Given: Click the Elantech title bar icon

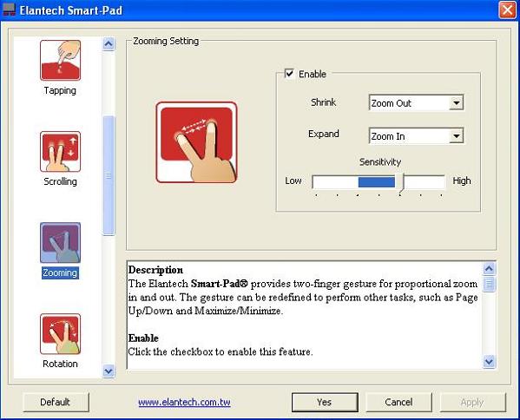Looking at the screenshot, I should [9, 10].
